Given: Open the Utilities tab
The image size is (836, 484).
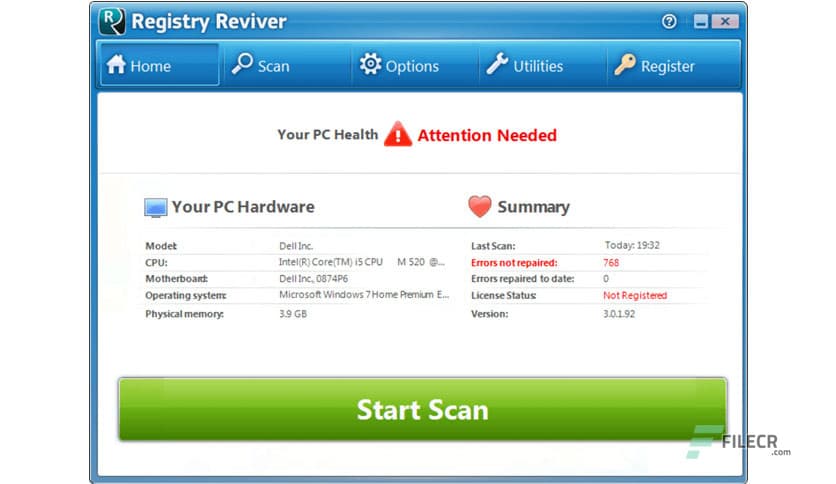Looking at the screenshot, I should [543, 65].
